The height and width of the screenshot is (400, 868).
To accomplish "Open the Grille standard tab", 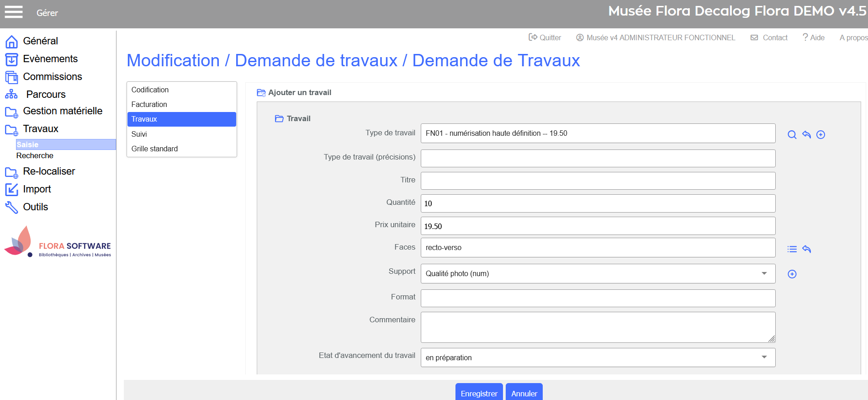I will point(154,149).
